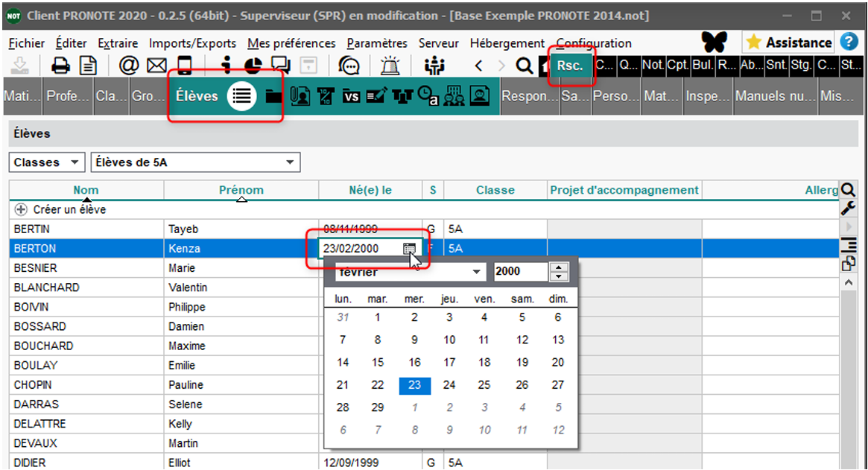This screenshot has height=470, width=868.
Task: Click the pie chart toolbar icon
Action: (x=253, y=66)
